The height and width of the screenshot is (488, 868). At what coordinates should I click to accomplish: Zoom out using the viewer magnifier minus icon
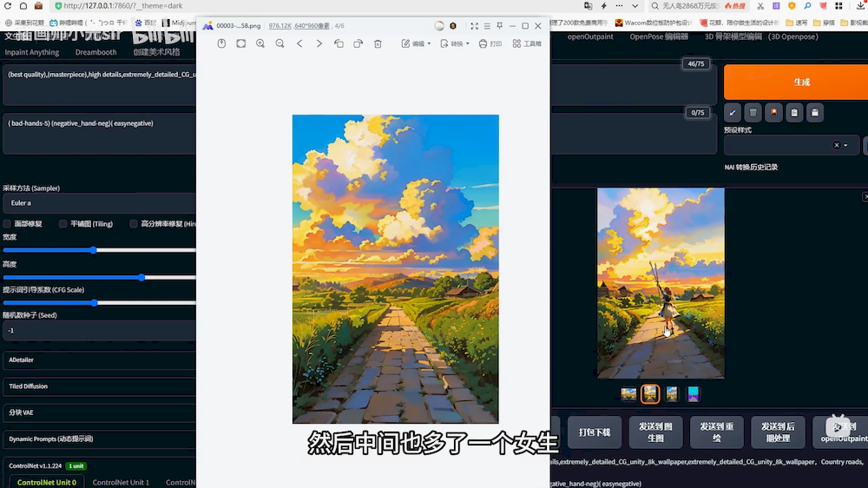point(279,43)
